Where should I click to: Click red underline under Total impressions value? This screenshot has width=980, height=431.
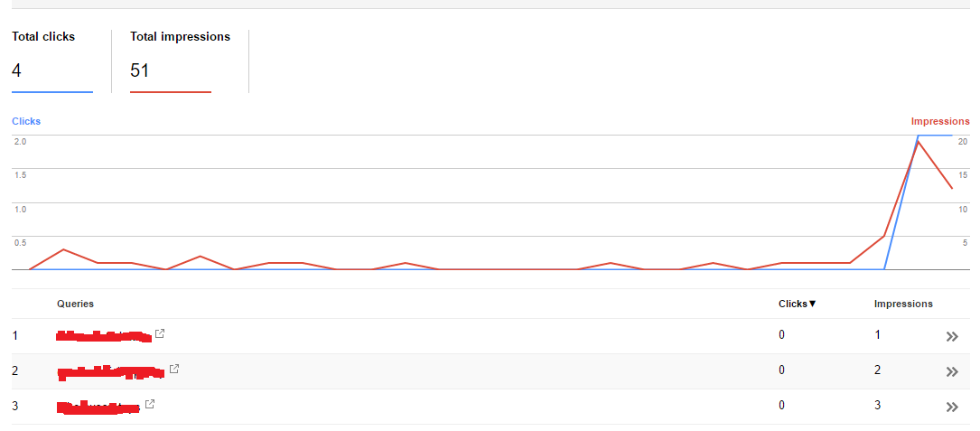171,92
